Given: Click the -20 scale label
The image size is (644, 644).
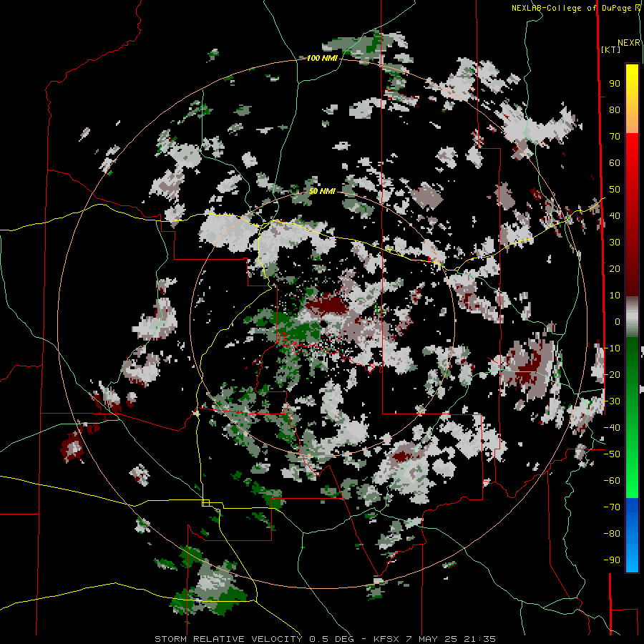Looking at the screenshot, I should (612, 374).
